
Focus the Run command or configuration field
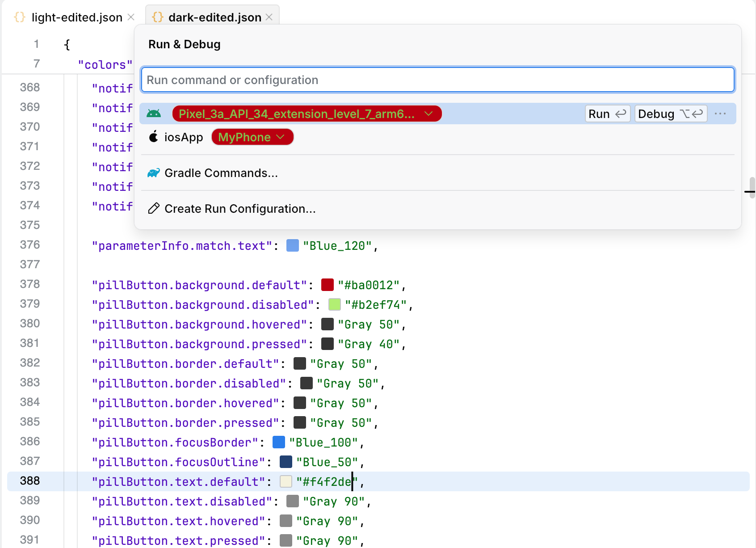(x=438, y=80)
